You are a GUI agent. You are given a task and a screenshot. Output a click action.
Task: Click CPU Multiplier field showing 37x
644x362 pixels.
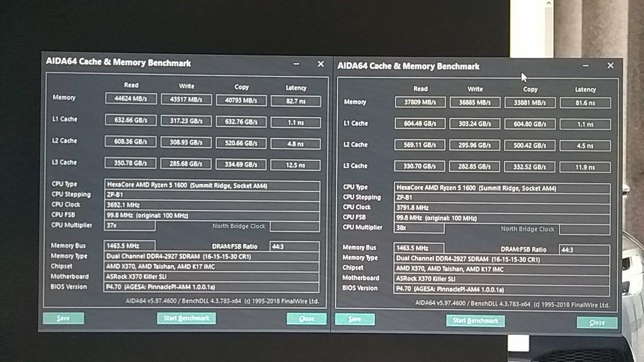(x=130, y=226)
